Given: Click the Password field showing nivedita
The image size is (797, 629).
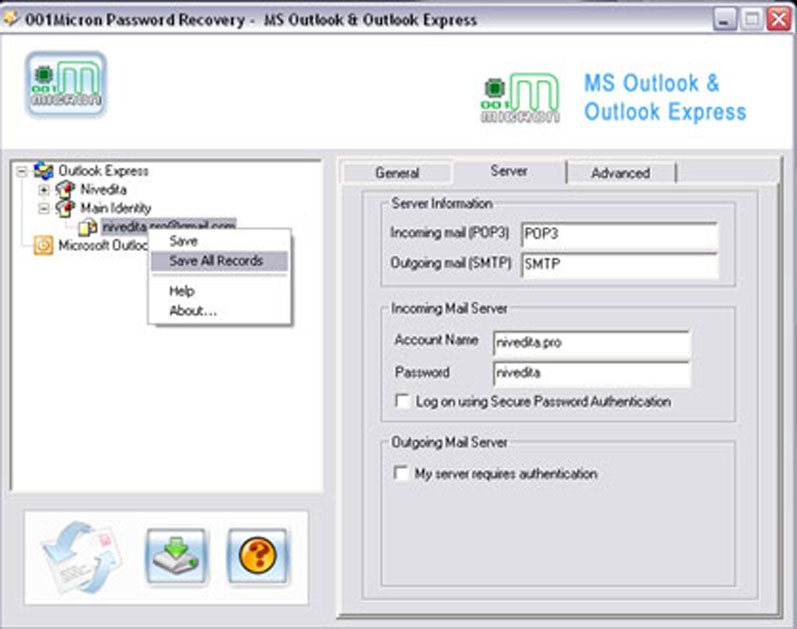Looking at the screenshot, I should tap(591, 373).
